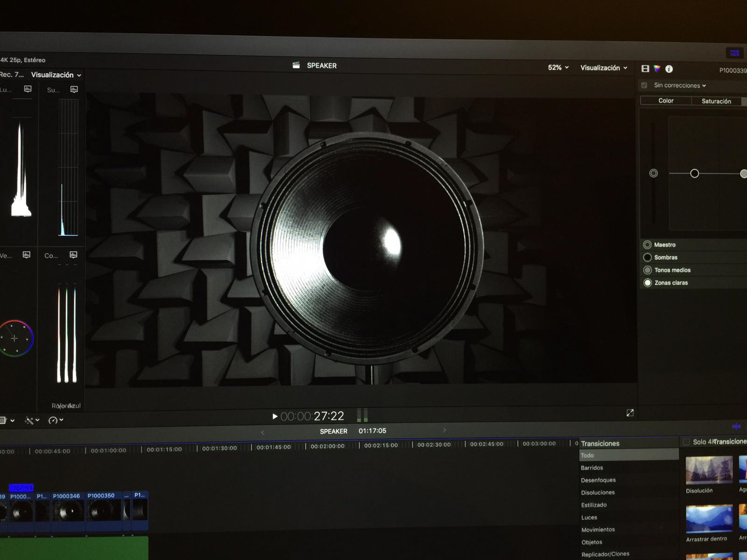Click the blue highlighted clip title label
747x560 pixels.
click(x=21, y=488)
